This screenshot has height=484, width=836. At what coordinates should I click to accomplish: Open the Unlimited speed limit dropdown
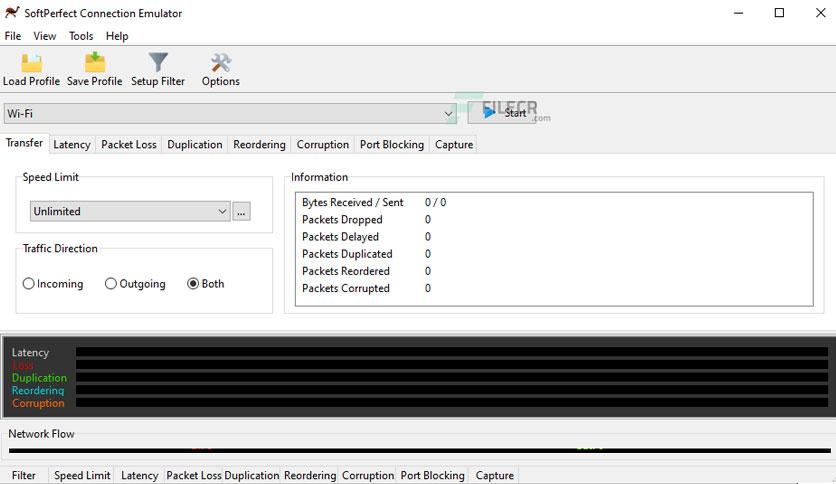pos(222,211)
